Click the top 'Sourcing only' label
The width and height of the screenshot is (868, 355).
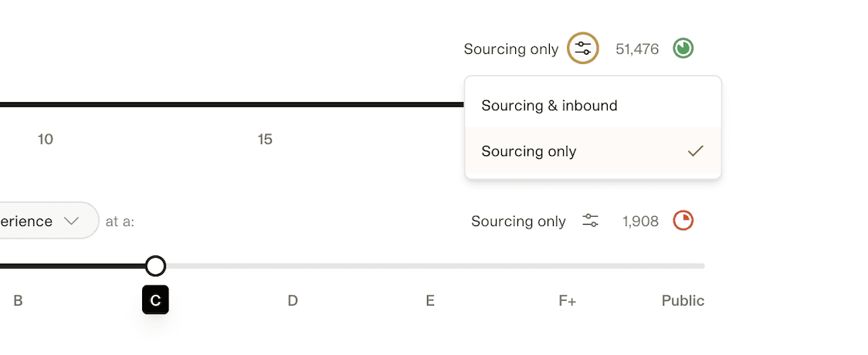tap(510, 49)
